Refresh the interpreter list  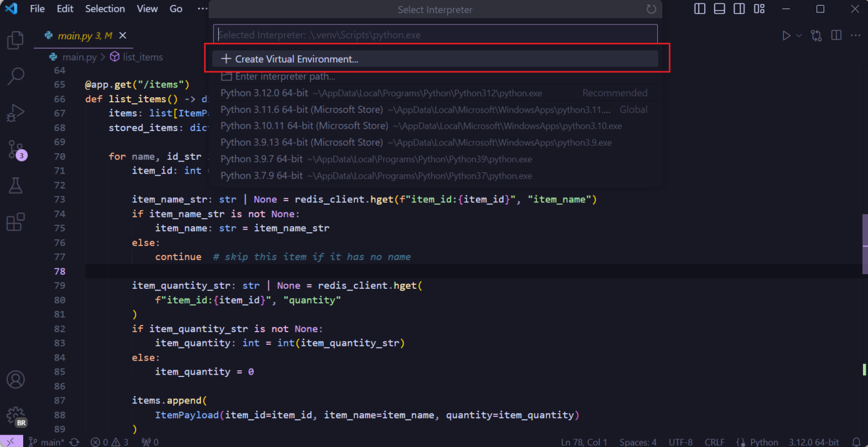click(651, 9)
